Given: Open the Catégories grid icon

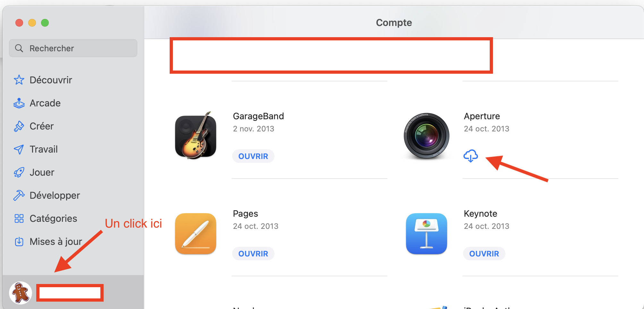Looking at the screenshot, I should [19, 219].
